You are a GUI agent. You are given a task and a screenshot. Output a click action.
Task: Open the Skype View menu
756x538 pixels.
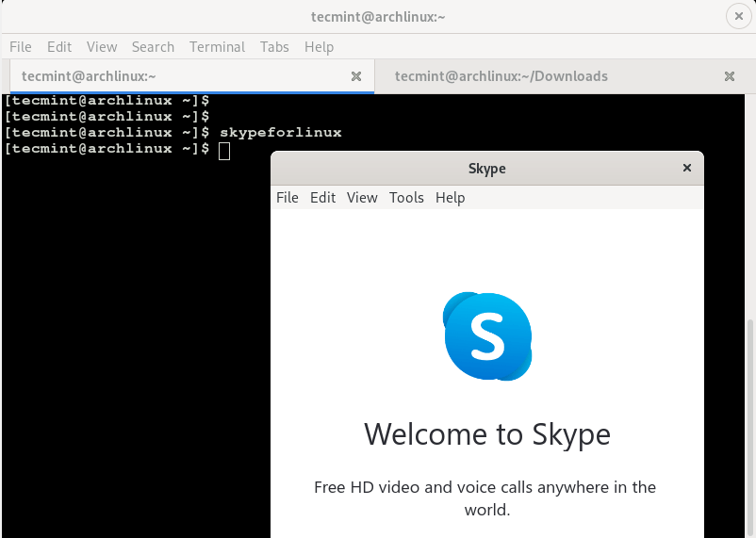pos(362,197)
